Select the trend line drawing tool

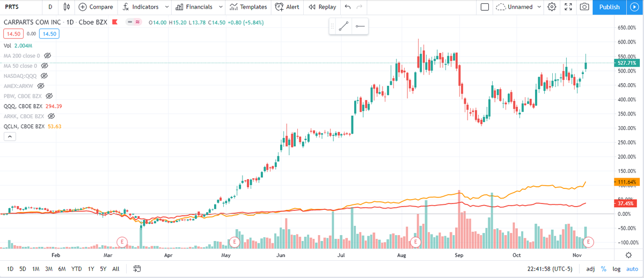pos(344,26)
